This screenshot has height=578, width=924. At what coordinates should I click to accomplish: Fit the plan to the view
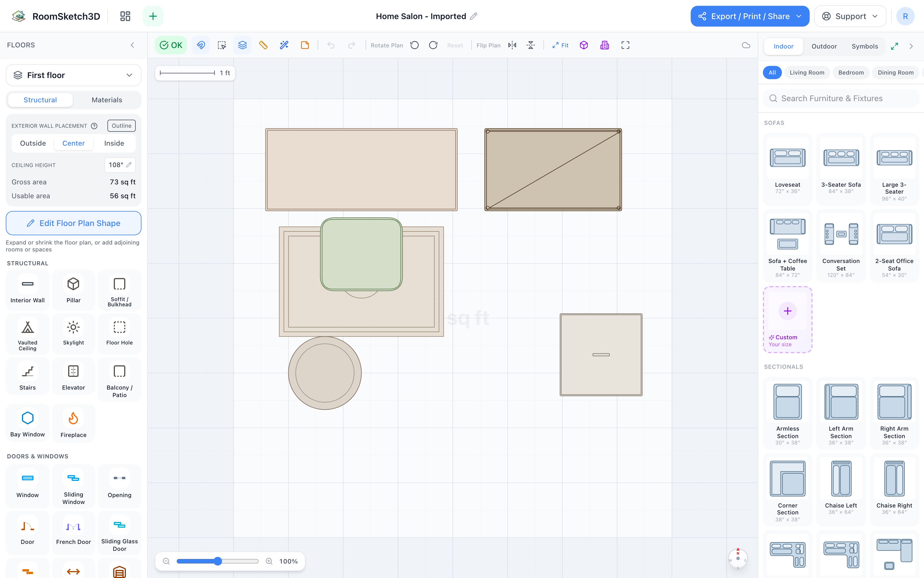[x=560, y=45]
